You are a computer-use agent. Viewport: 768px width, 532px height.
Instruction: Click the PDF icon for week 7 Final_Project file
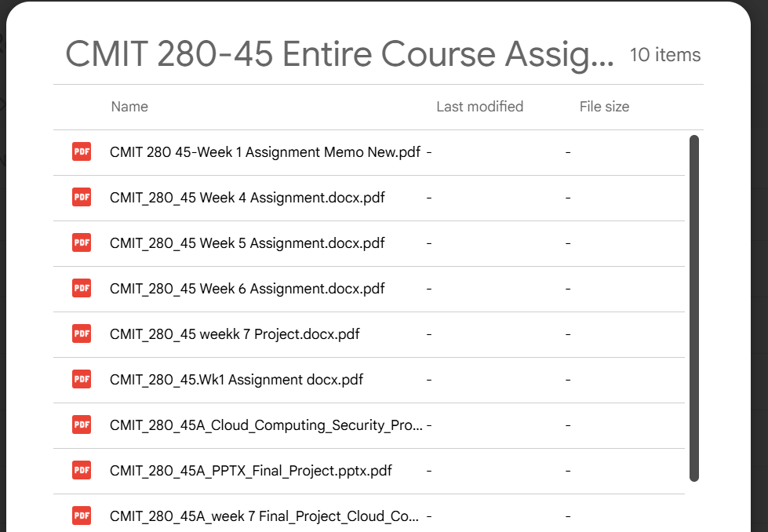[x=81, y=516]
